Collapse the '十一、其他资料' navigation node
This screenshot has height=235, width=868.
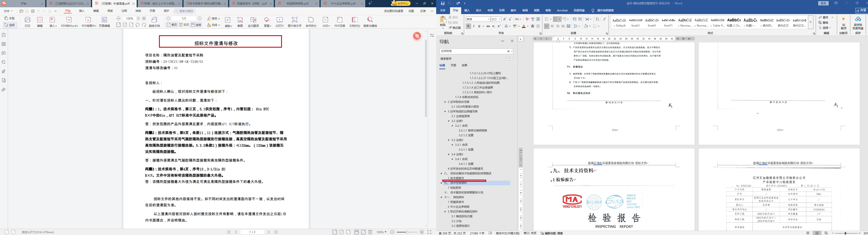point(441,197)
